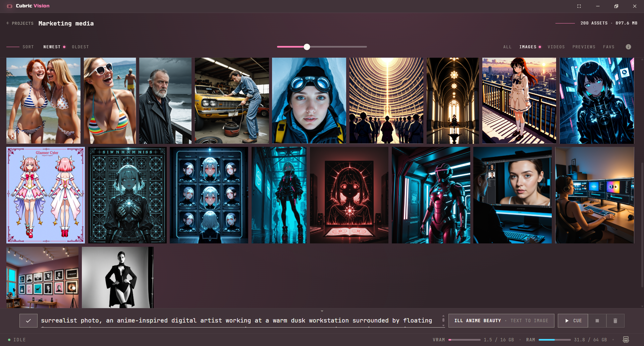Click the VRAM usage bar
The width and height of the screenshot is (644, 346).
(465, 340)
